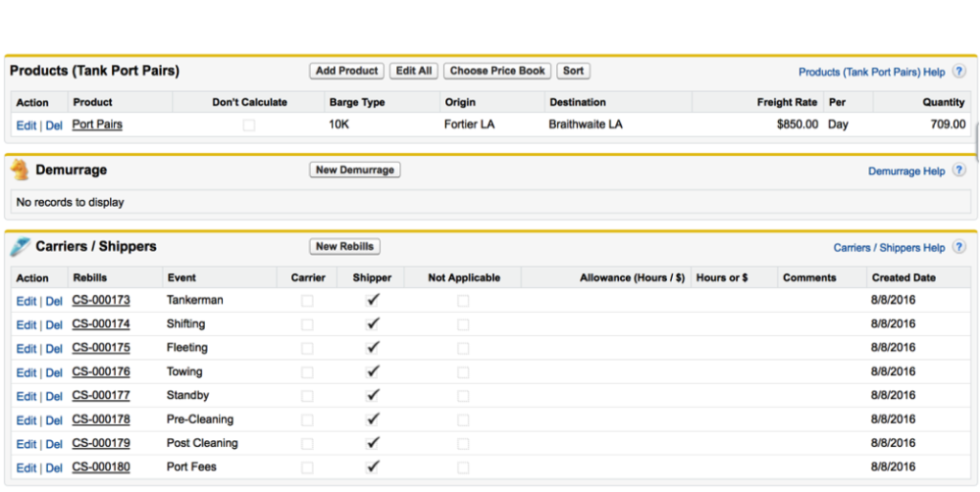Click the Demurrage section horse icon

(x=20, y=170)
